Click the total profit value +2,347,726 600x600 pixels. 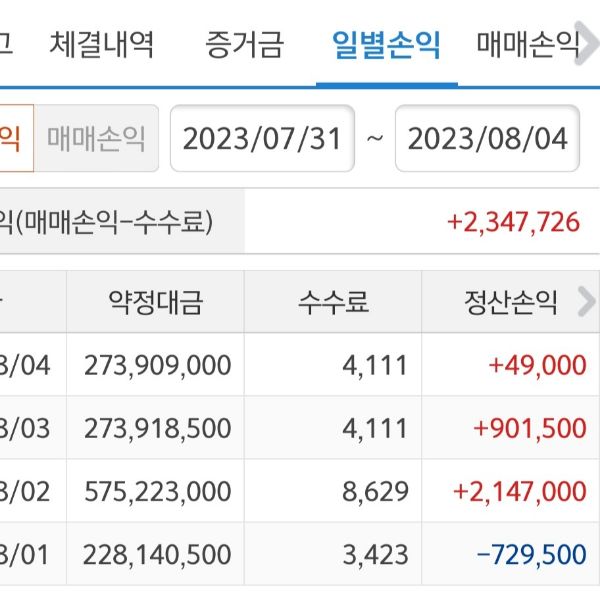514,221
